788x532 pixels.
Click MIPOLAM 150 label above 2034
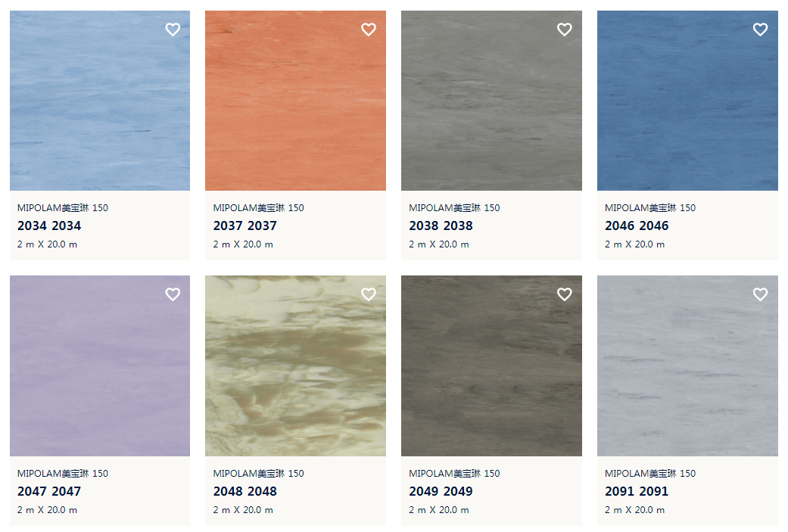63,208
